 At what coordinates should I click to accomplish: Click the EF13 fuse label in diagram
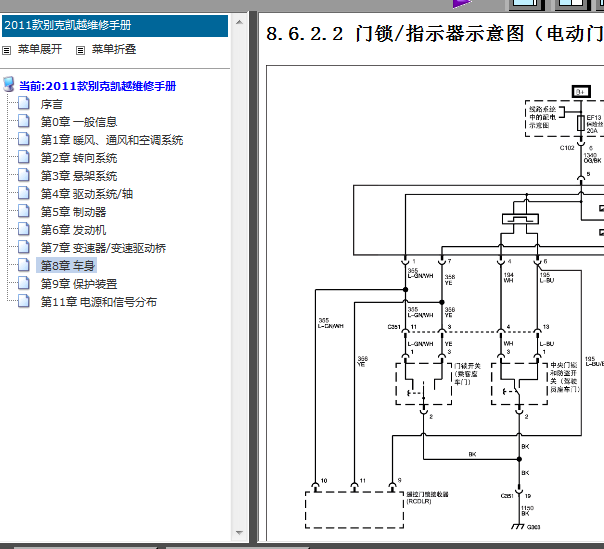(594, 118)
